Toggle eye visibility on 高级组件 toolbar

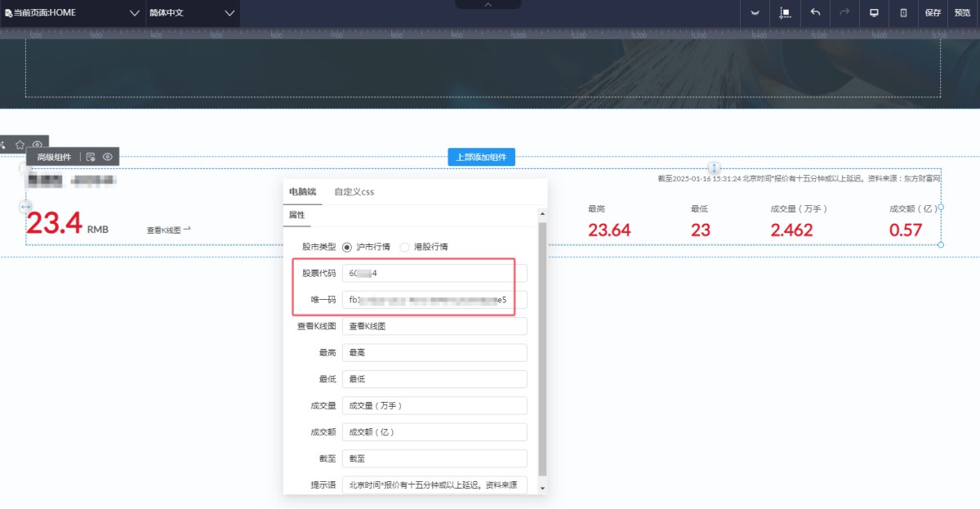click(x=107, y=157)
